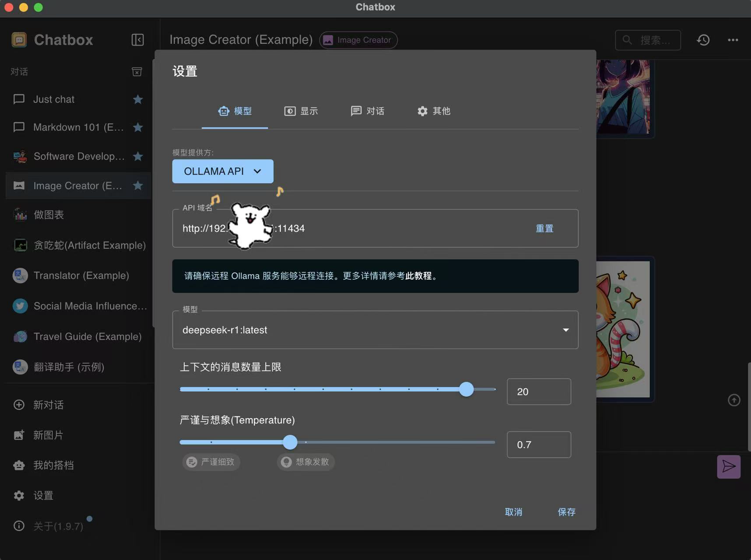Collapse the Chatbox sidebar panel icon
This screenshot has width=751, height=560.
(x=138, y=40)
